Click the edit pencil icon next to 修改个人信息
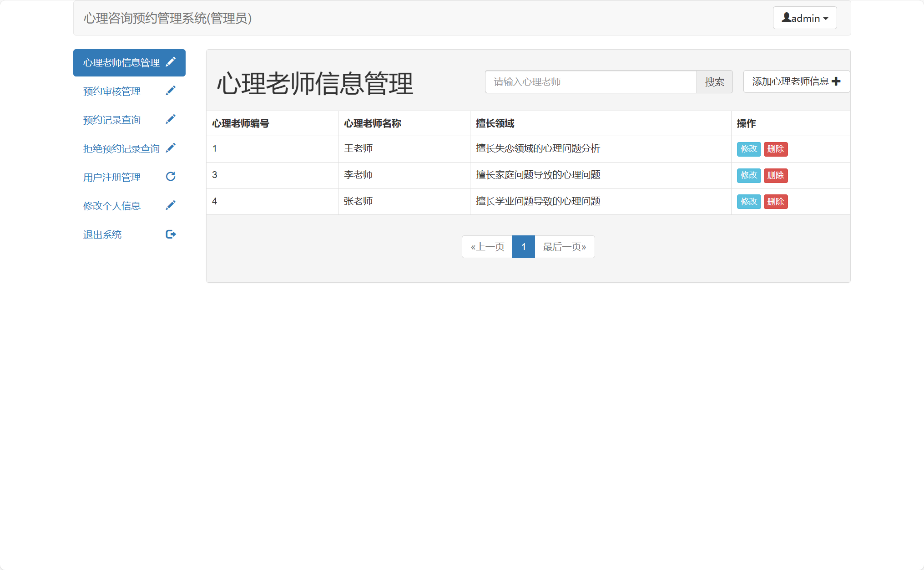924x570 pixels. pyautogui.click(x=171, y=205)
